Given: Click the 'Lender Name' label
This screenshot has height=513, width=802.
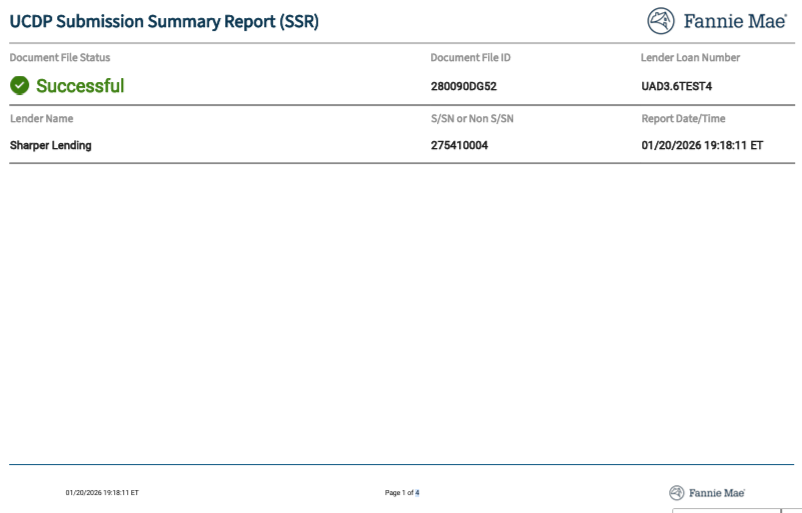Looking at the screenshot, I should [x=41, y=118].
